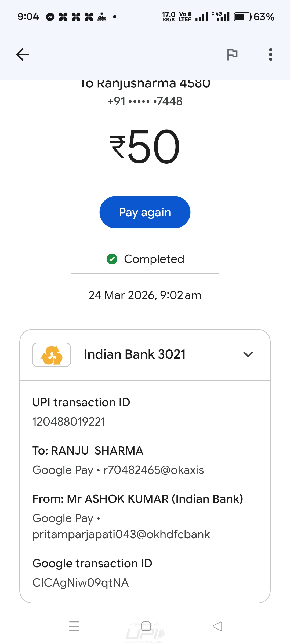Screen dimensions: 290x644
Task: Tap the Messenger notification icon
Action: [50, 17]
